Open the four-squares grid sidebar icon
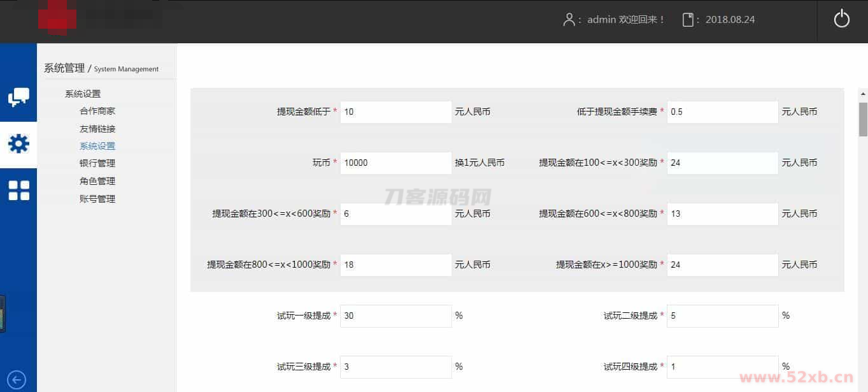This screenshot has height=392, width=868. pos(18,191)
